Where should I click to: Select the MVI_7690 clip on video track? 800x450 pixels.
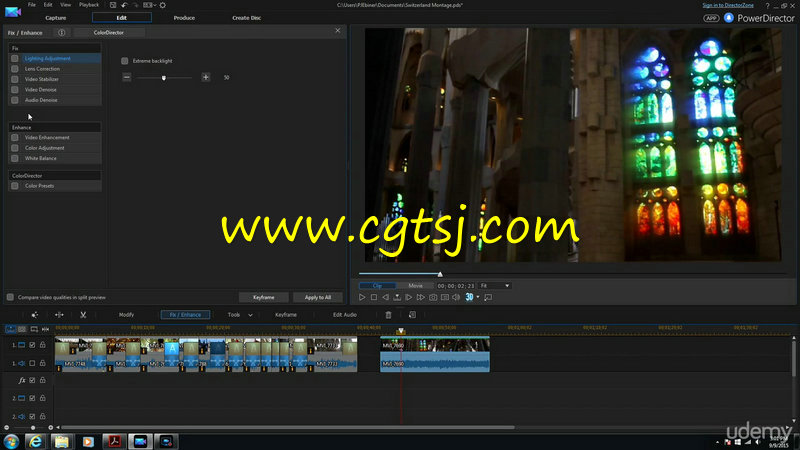(x=435, y=345)
